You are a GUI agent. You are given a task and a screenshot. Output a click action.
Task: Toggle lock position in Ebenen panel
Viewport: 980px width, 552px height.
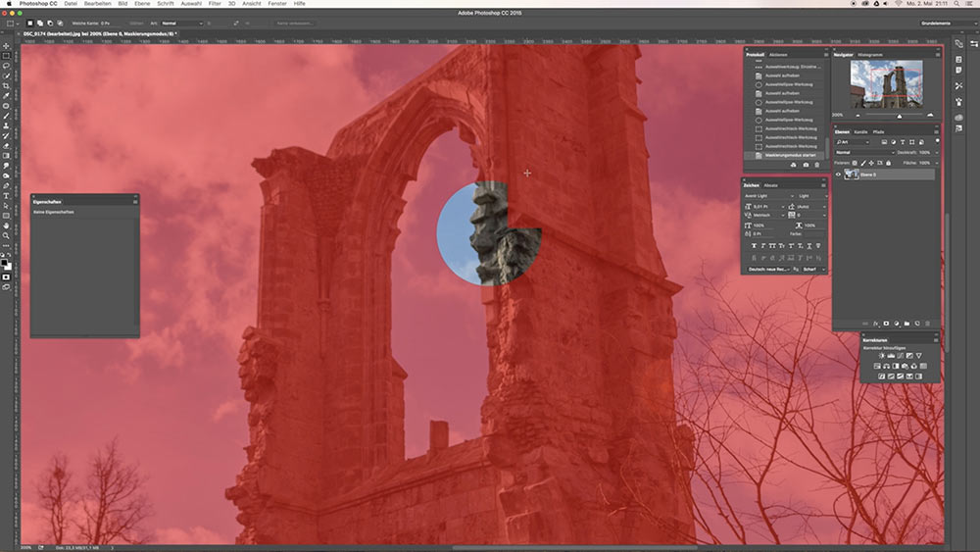coord(871,163)
